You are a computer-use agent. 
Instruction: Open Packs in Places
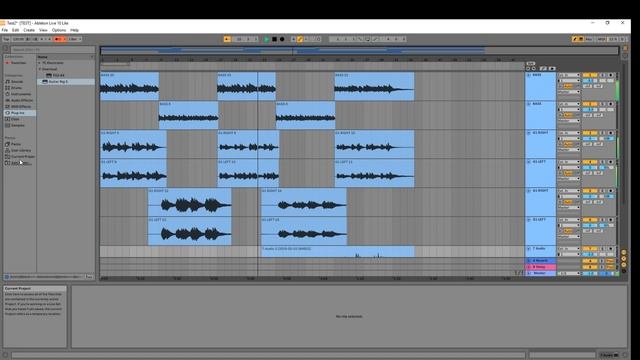16,144
